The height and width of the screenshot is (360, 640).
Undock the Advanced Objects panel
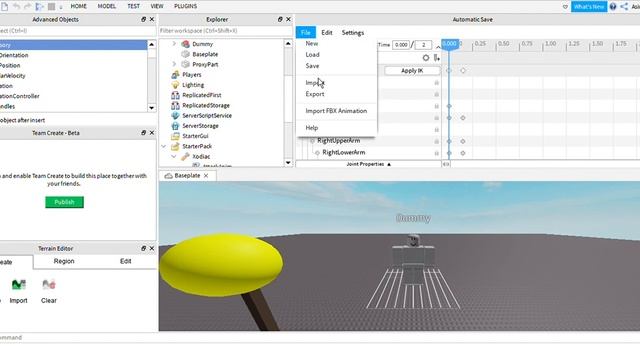coord(143,19)
